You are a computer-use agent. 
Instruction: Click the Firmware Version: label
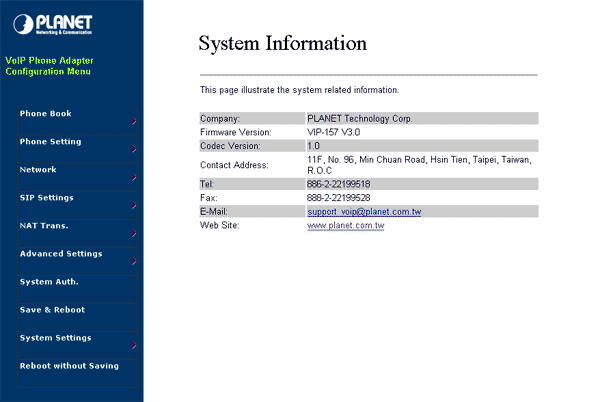pyautogui.click(x=236, y=132)
